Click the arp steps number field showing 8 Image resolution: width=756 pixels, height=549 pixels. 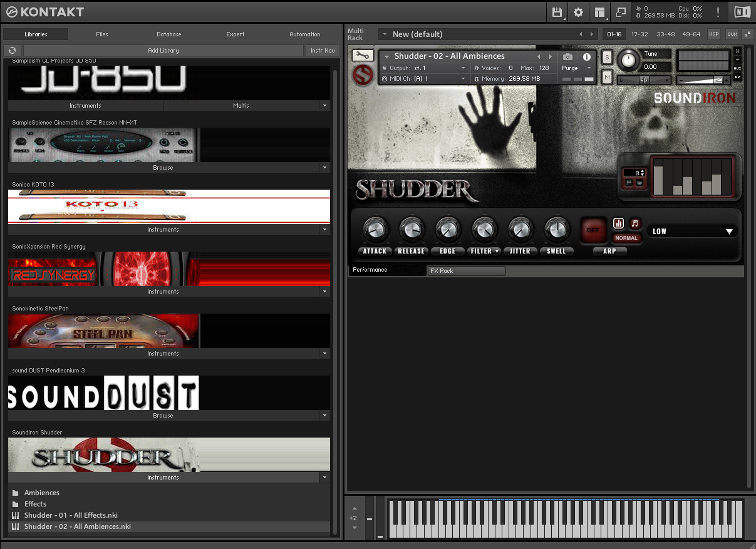point(633,173)
